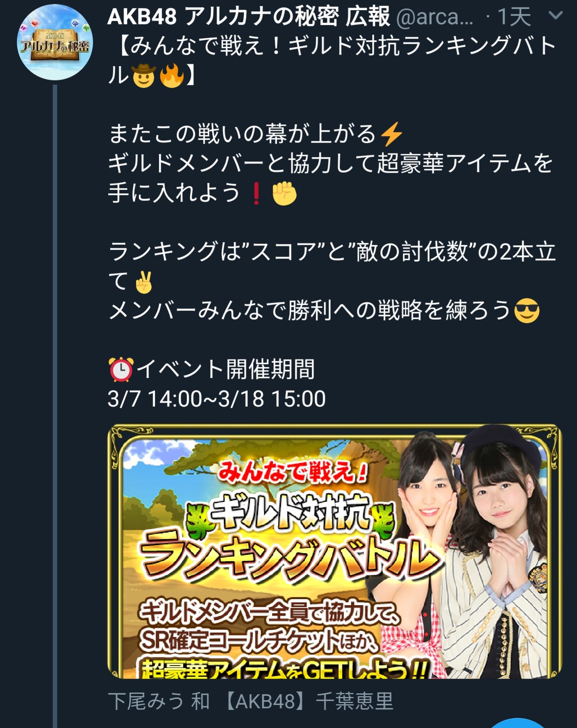577x728 pixels.
Task: Click the alarm clock emoji
Action: click(x=120, y=369)
